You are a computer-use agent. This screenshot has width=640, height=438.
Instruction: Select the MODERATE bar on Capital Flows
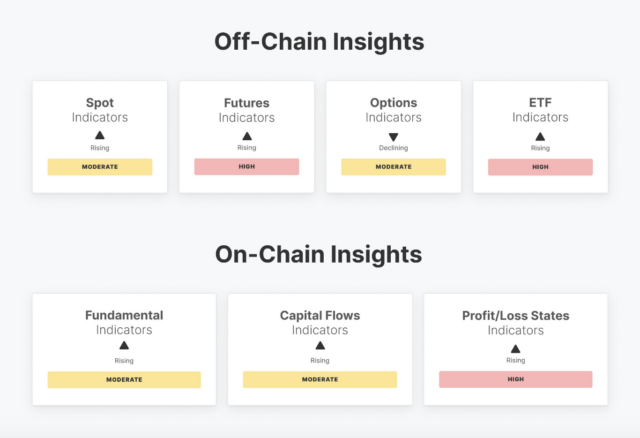[320, 379]
